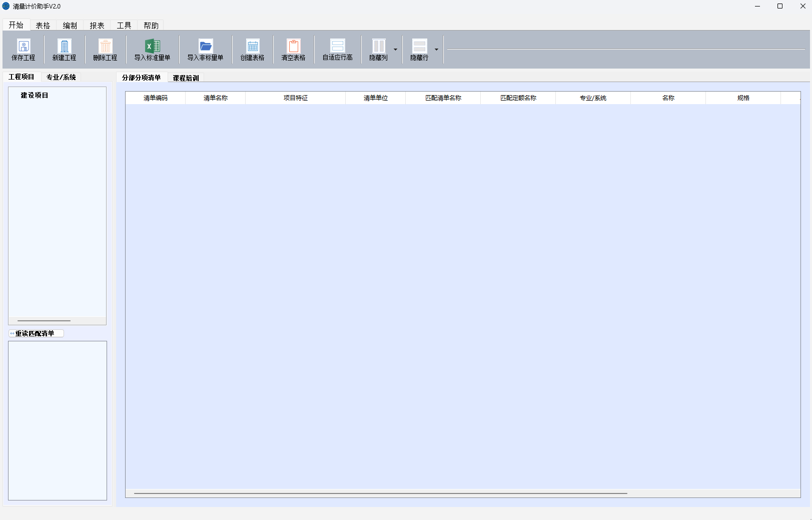Image resolution: width=812 pixels, height=520 pixels.
Task: Click the 创建表格 table icon
Action: (253, 46)
